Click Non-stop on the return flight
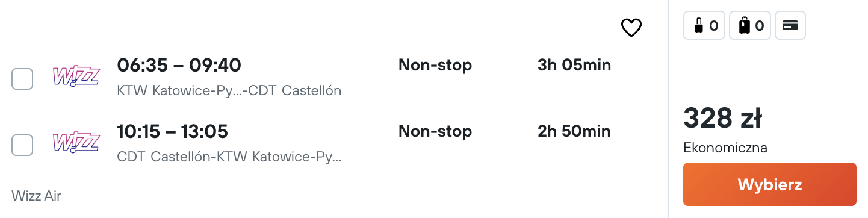The image size is (868, 218). coord(435,131)
